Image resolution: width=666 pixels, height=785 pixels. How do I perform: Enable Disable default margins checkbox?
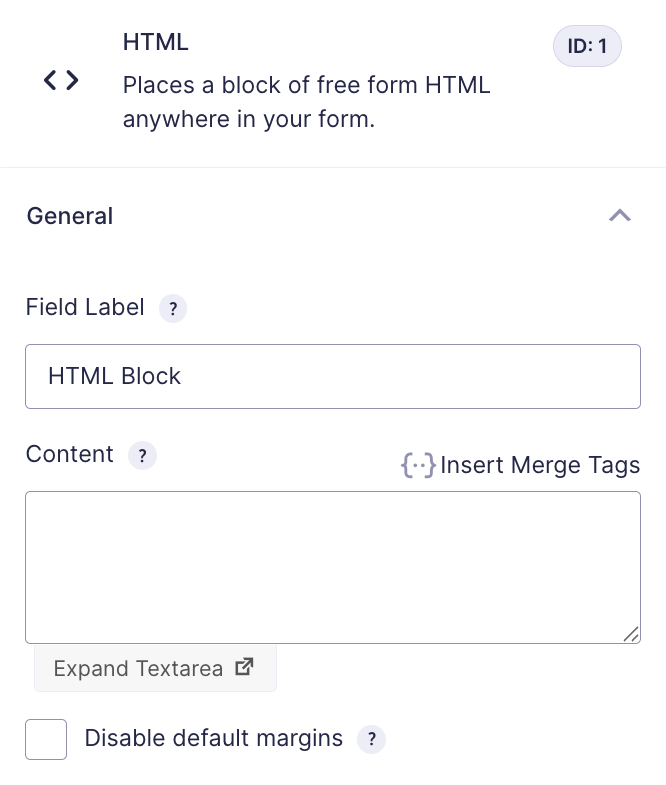[x=46, y=739]
